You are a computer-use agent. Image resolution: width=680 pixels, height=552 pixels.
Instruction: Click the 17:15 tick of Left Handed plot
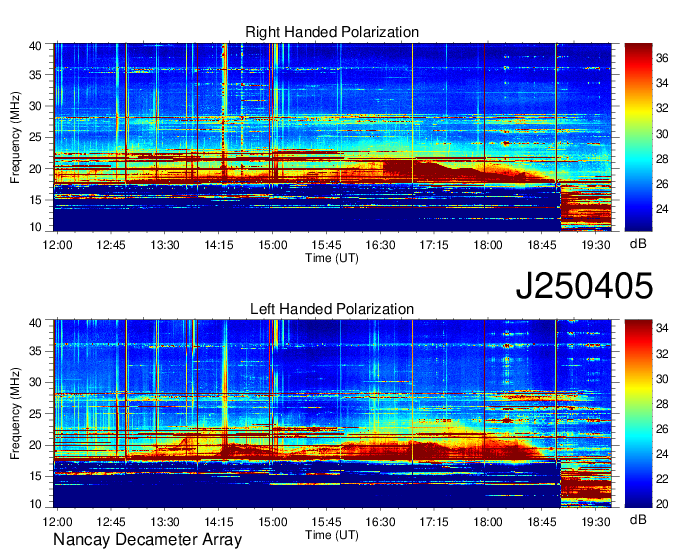(x=434, y=522)
